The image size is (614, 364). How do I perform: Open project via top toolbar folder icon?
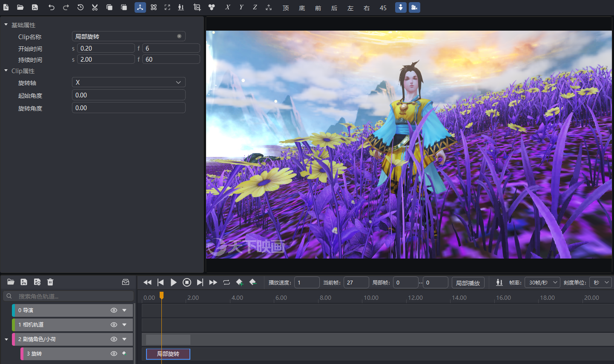click(20, 7)
